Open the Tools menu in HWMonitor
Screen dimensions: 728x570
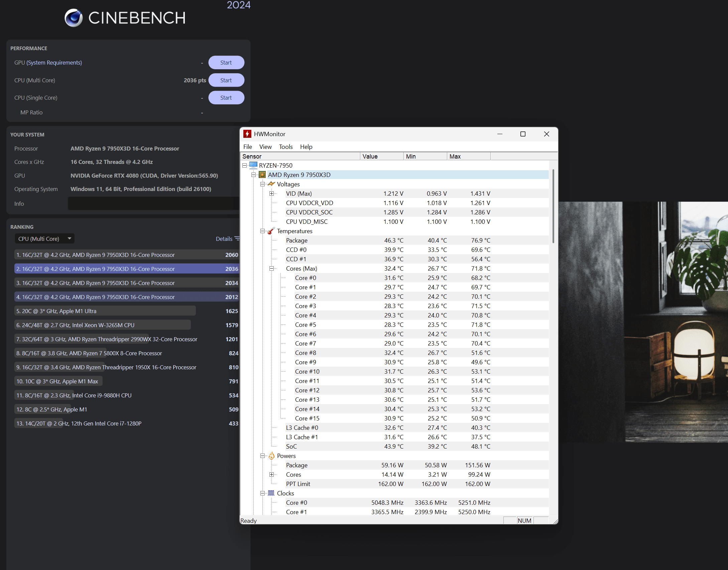click(286, 147)
